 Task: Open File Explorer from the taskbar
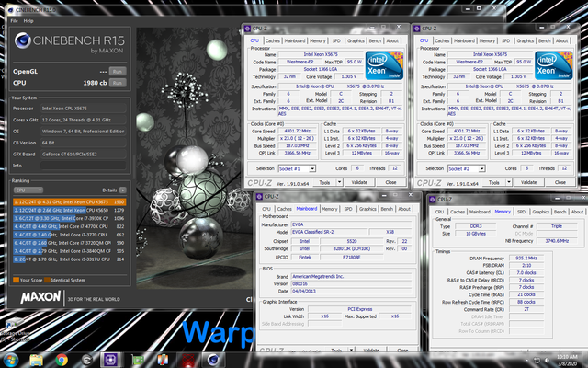pos(37,360)
